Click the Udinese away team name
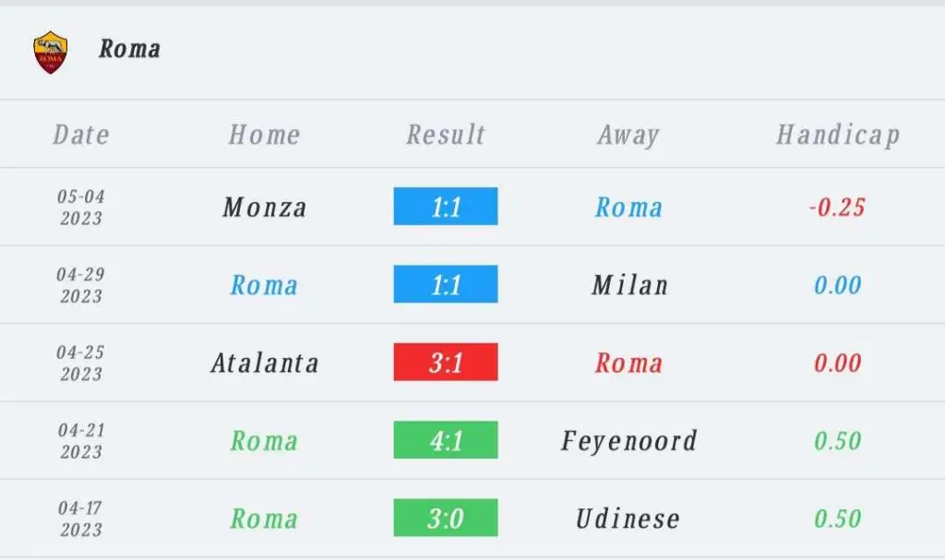Viewport: 945px width, 560px height. (628, 519)
